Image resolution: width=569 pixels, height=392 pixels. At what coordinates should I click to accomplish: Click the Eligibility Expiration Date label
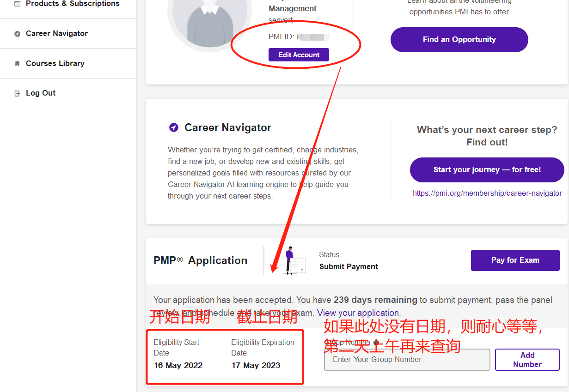263,348
